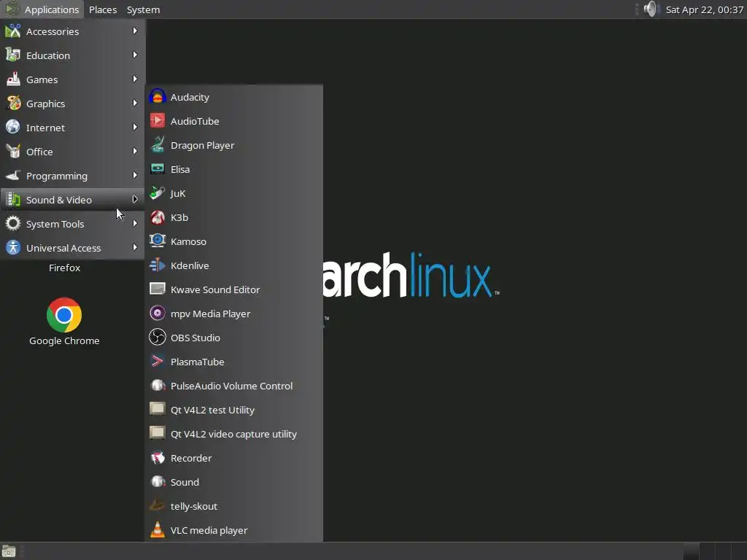
Task: Click the Kdenlive video editor icon
Action: click(158, 265)
